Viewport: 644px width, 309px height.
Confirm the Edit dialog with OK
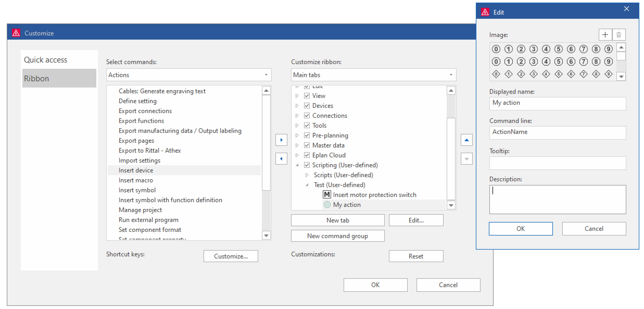click(521, 228)
